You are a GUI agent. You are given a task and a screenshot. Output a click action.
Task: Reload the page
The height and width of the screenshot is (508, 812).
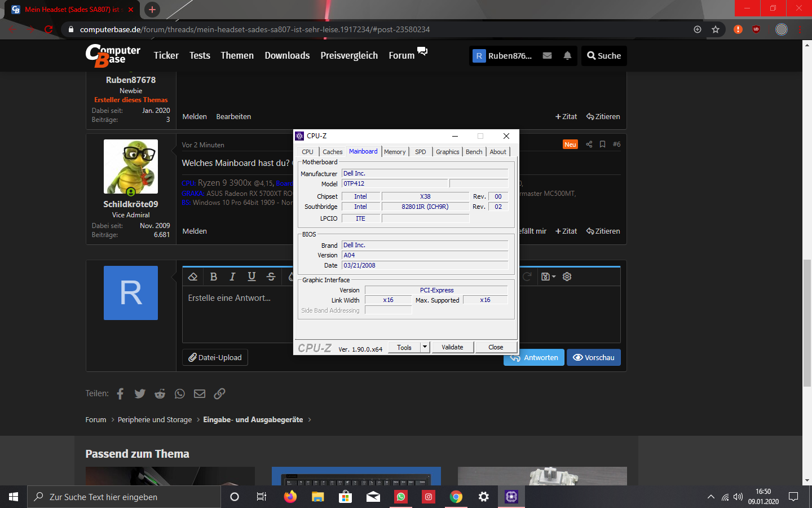pos(48,29)
